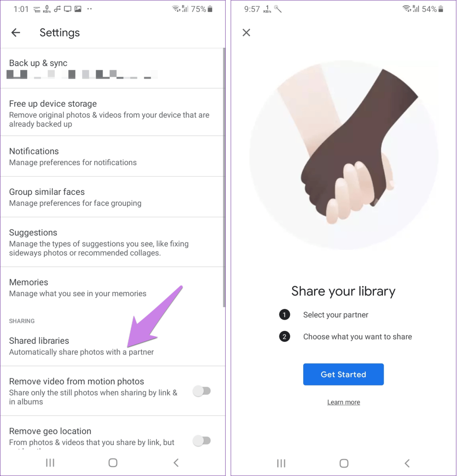Click the Get Started button

click(x=343, y=374)
